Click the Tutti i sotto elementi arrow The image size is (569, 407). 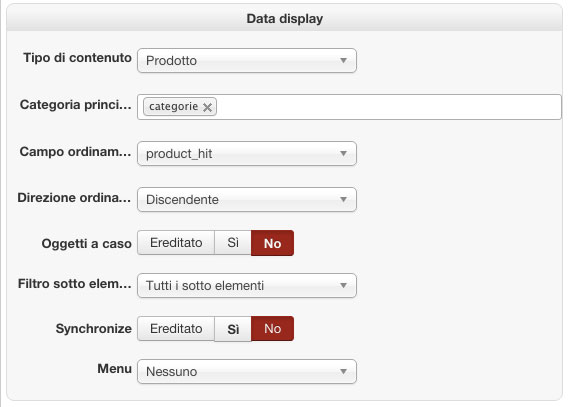click(343, 285)
